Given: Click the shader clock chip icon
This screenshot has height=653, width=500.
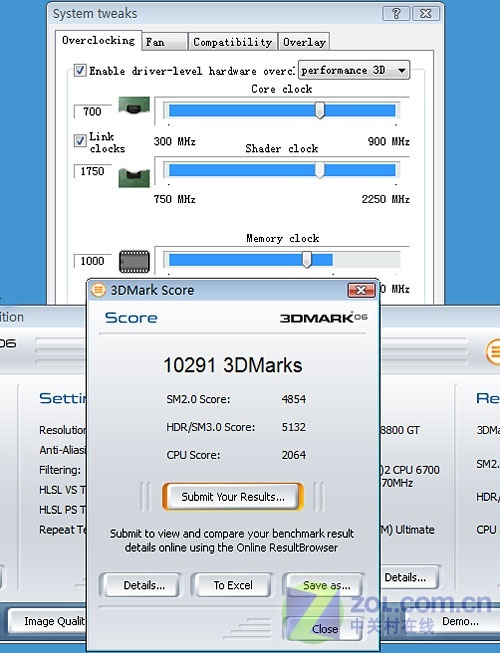Looking at the screenshot, I should tap(134, 178).
